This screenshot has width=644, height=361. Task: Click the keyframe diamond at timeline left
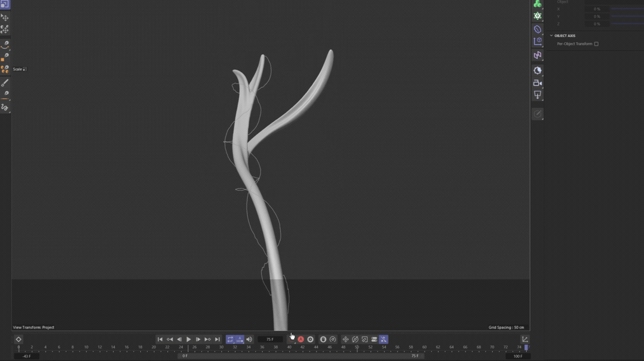click(x=18, y=340)
